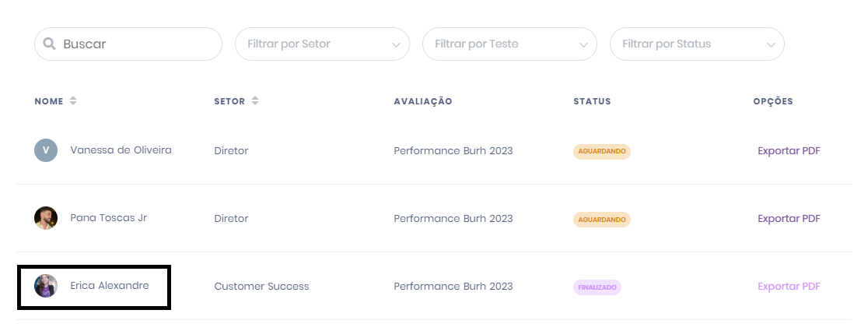Click the search magnifier icon
The width and height of the screenshot is (868, 324).
click(x=49, y=44)
